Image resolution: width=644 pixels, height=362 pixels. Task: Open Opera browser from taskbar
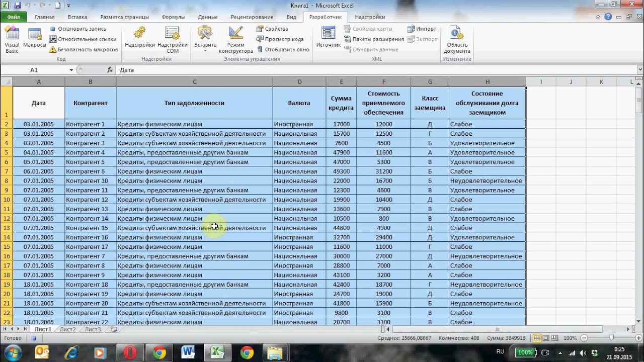pyautogui.click(x=130, y=352)
